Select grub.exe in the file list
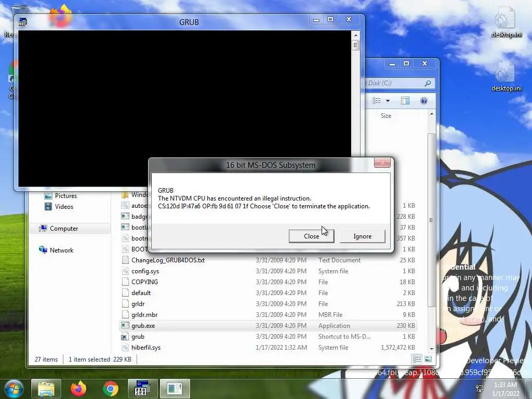The width and height of the screenshot is (532, 399). (x=268, y=326)
